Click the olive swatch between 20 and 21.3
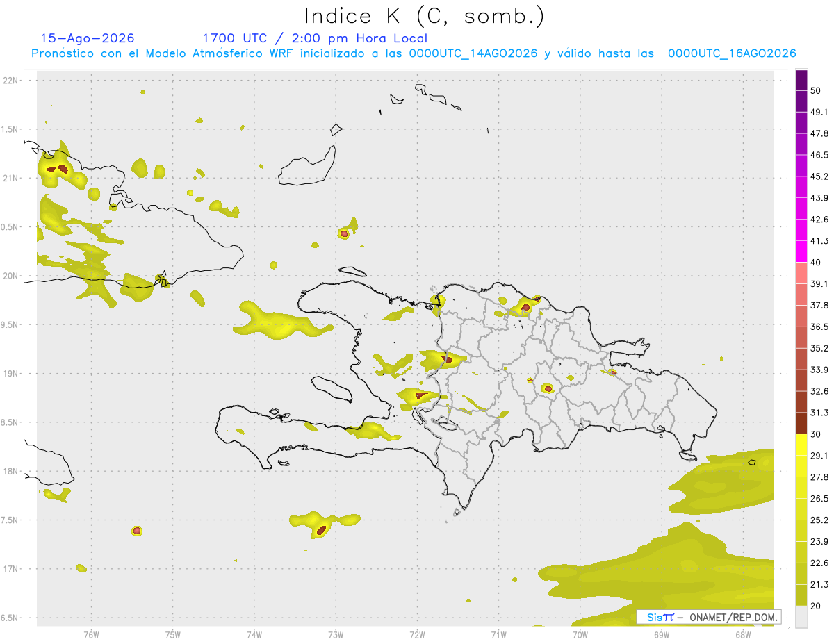Image resolution: width=834 pixels, height=644 pixels. tap(802, 595)
